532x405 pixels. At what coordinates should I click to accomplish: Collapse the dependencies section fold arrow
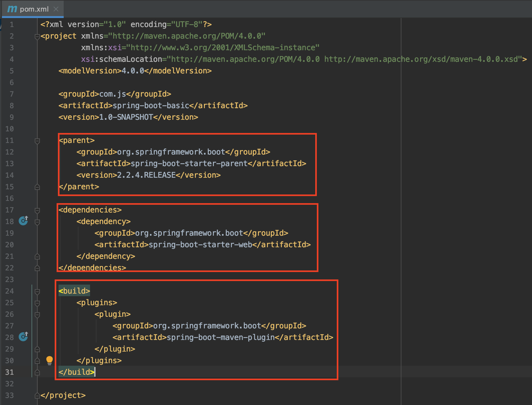[37, 210]
